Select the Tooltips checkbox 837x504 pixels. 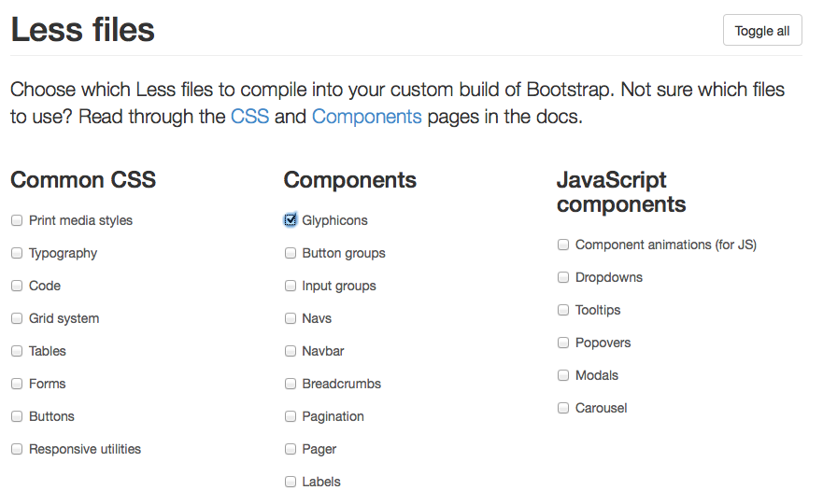(x=563, y=311)
